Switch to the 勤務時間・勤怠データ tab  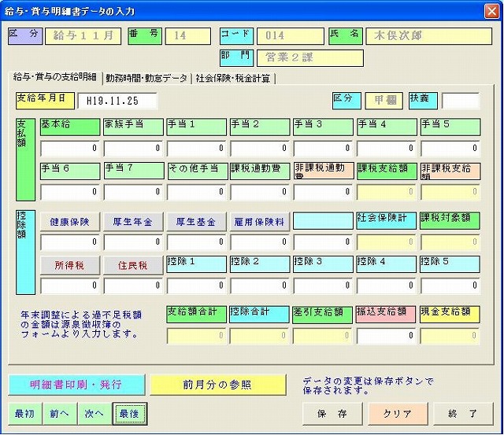click(146, 79)
